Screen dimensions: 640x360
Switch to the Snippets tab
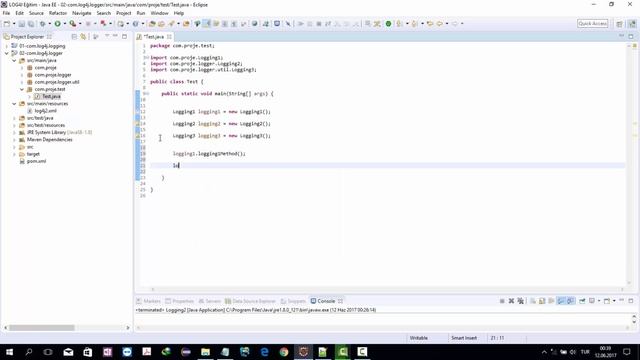[x=293, y=301]
